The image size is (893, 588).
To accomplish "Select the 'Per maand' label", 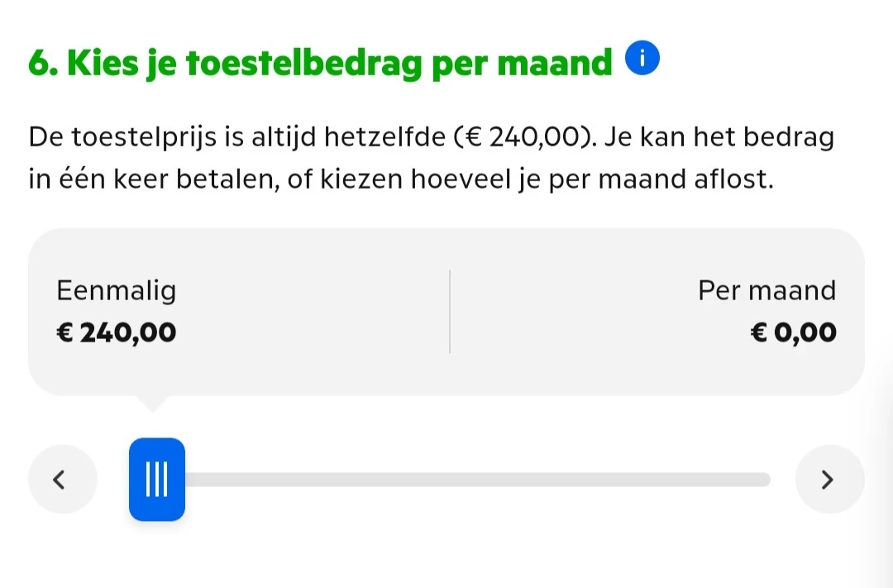I will point(766,291).
